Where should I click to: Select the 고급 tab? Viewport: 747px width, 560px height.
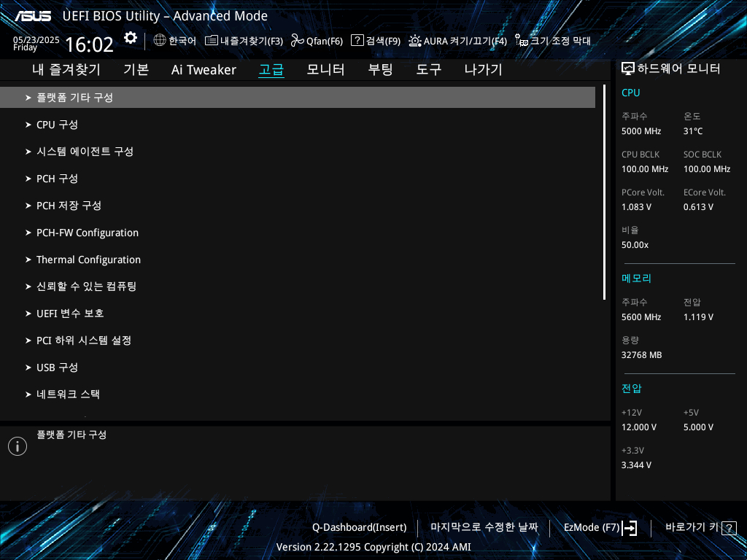[271, 69]
